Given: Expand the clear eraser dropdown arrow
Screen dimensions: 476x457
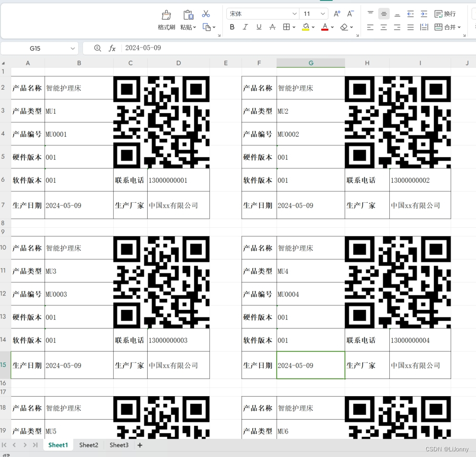Looking at the screenshot, I should [x=351, y=27].
